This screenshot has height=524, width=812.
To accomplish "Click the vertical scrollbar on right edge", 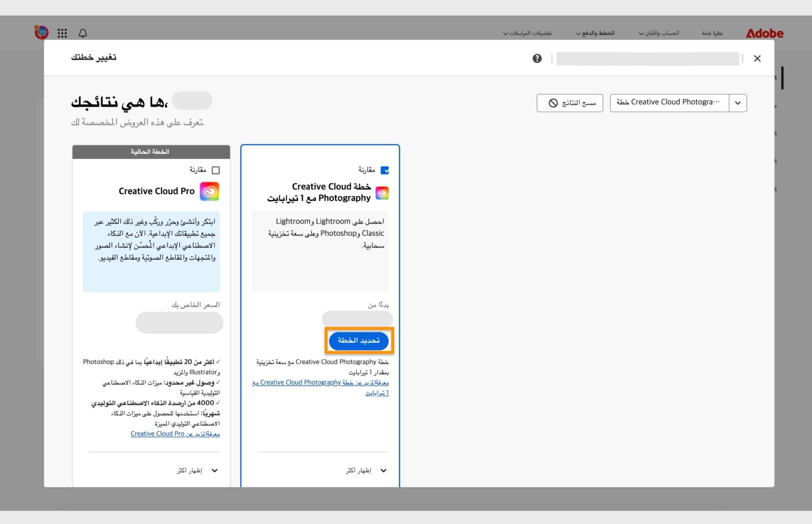I will [782, 77].
